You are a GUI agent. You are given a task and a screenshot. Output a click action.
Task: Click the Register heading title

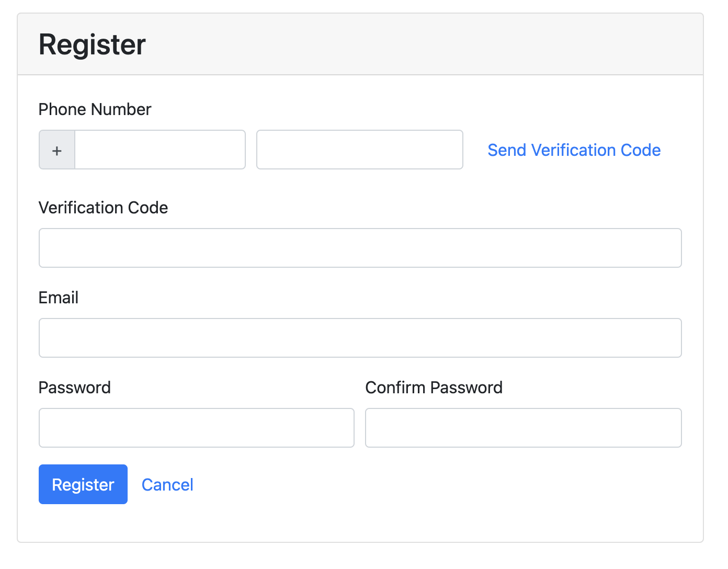pyautogui.click(x=92, y=44)
